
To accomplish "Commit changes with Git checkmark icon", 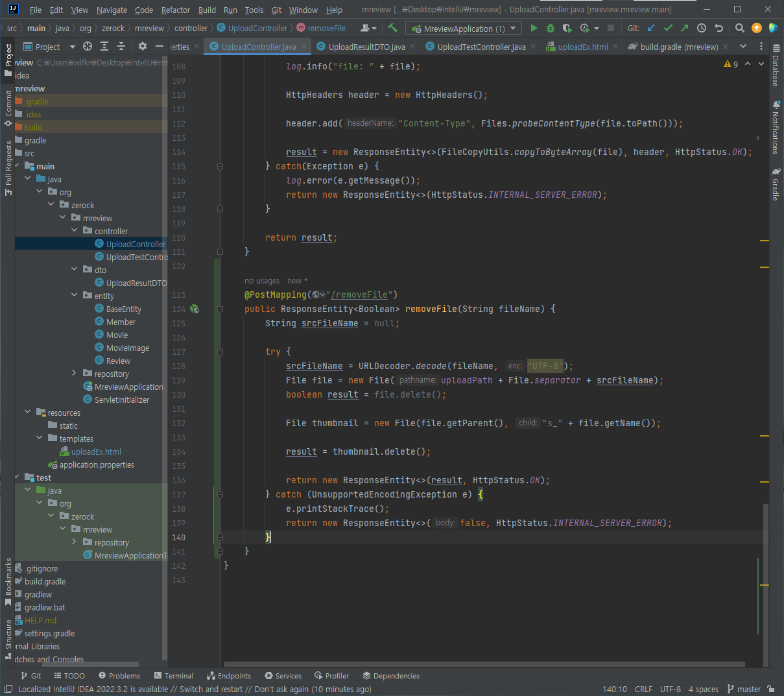I will coord(668,28).
